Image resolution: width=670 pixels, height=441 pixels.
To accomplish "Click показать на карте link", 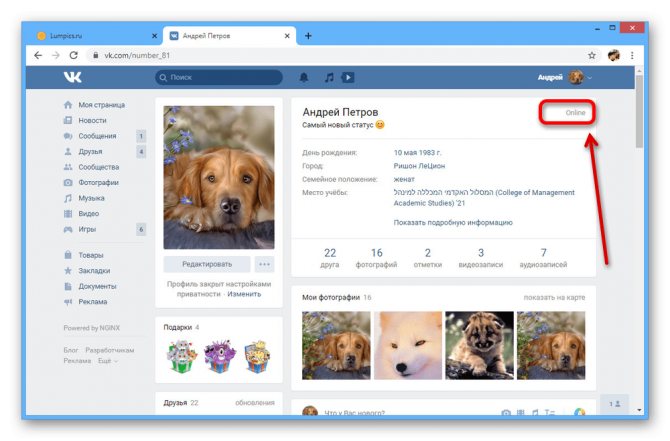I will [x=554, y=297].
